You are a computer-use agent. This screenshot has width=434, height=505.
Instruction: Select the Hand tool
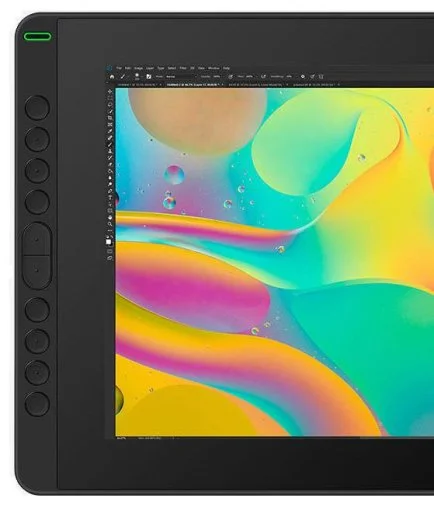110,217
